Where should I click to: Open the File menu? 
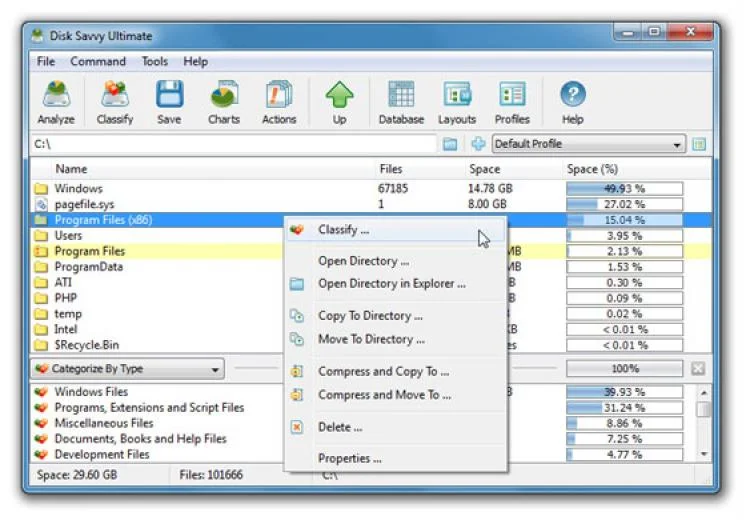click(46, 62)
